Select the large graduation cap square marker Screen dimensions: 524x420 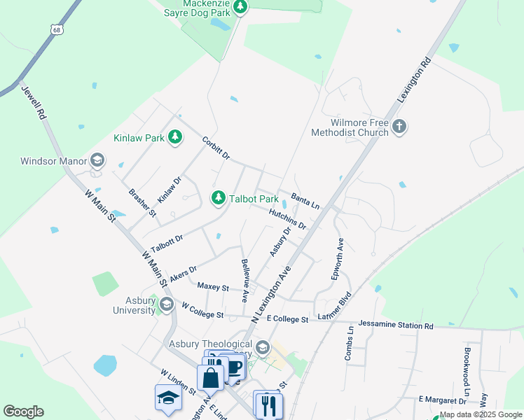pyautogui.click(x=168, y=398)
